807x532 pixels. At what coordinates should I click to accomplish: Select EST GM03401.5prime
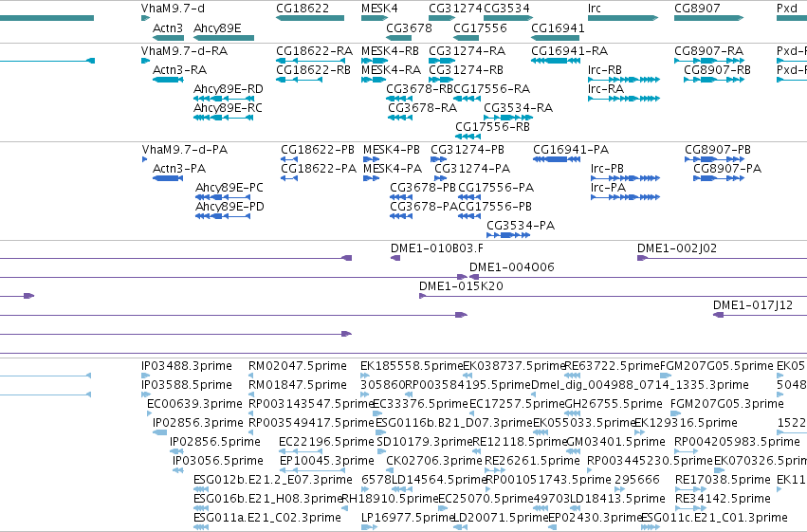(574, 451)
